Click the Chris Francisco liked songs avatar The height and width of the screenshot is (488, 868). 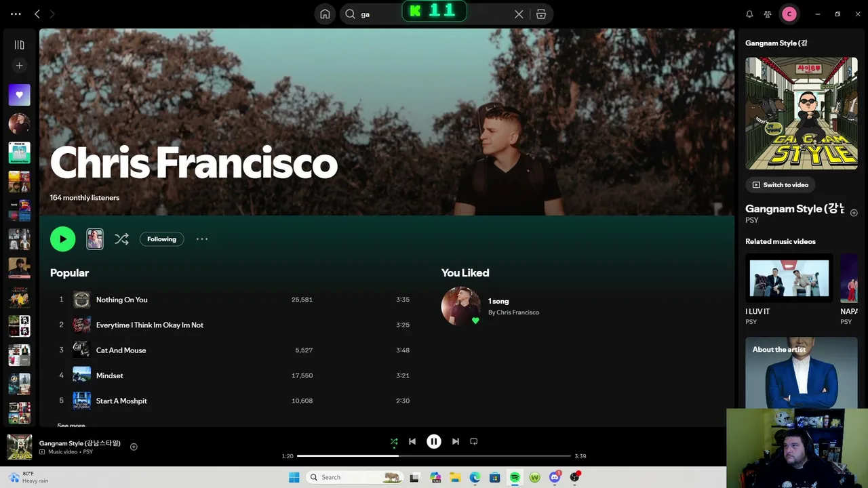pos(460,306)
